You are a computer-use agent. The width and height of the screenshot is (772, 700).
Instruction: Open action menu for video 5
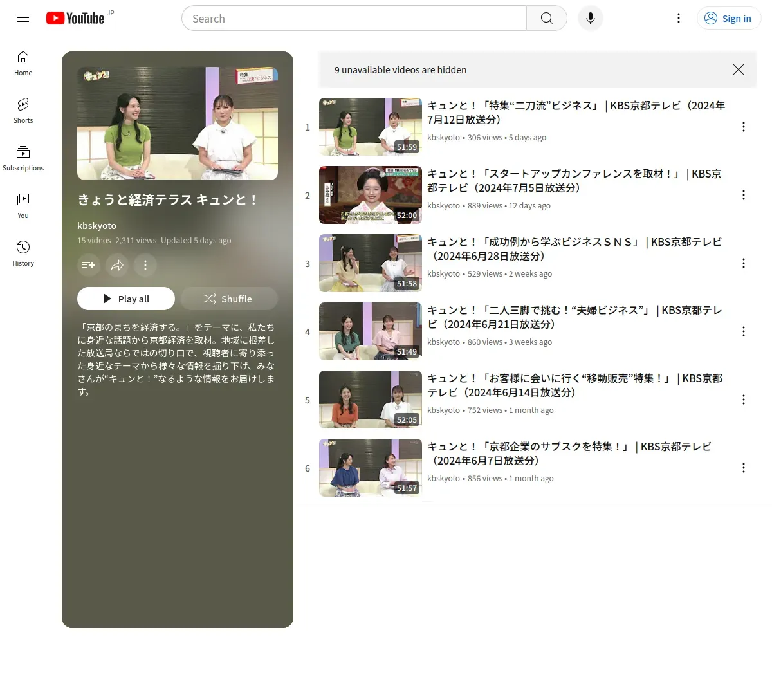[x=744, y=400]
